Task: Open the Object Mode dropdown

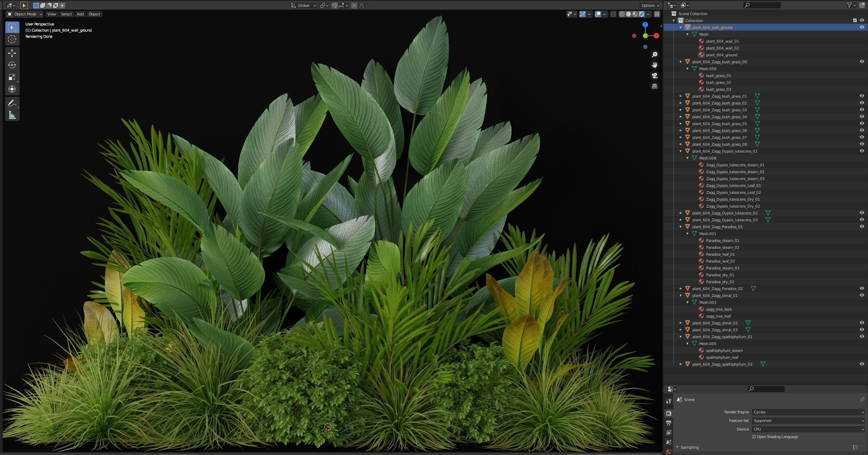Action: pos(24,14)
